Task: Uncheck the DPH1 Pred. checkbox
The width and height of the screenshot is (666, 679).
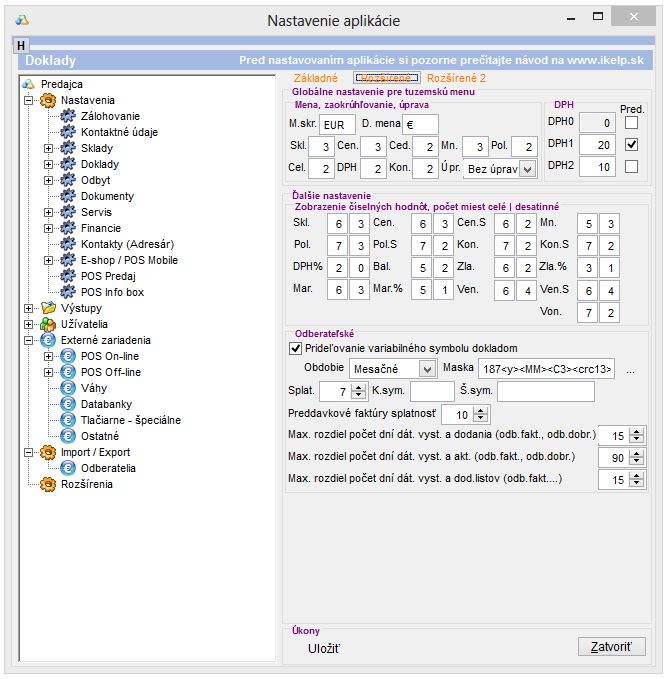Action: click(631, 144)
